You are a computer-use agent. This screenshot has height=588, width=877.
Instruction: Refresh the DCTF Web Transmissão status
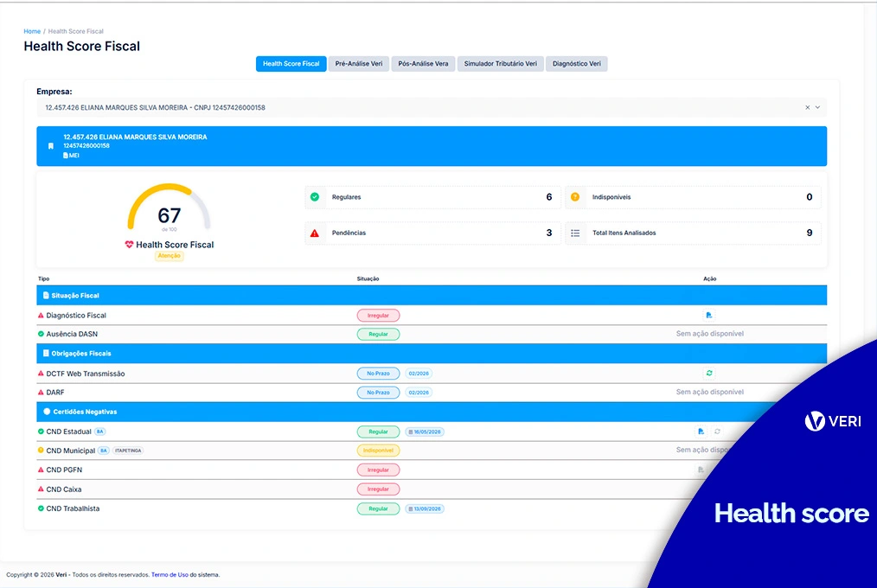708,374
